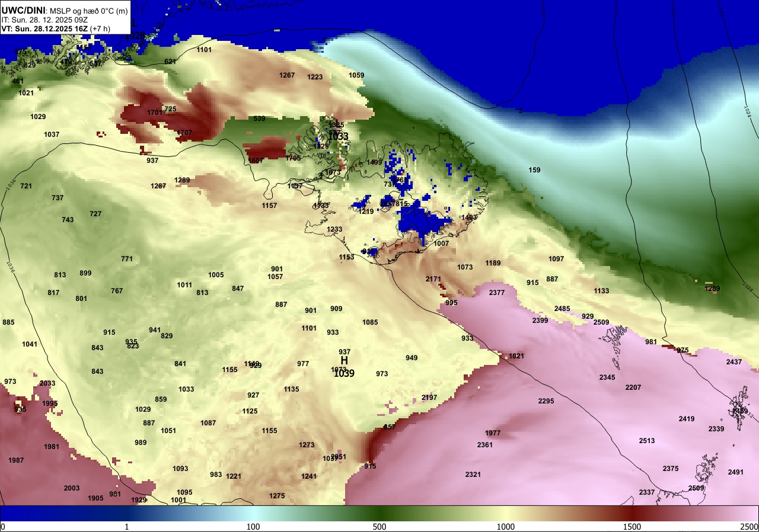
Task: Click the height value 1241
Action: coord(309,476)
